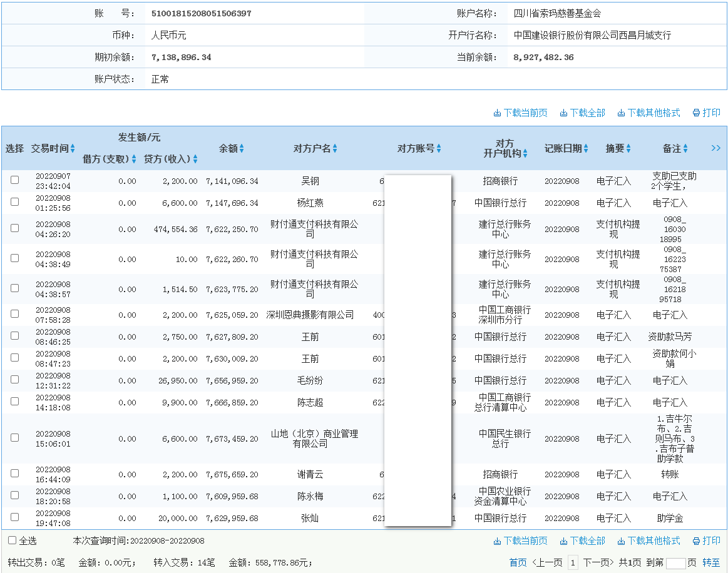Check the 深圳恩典摄影有限公司 row
Screen dimensions: 728x573
15,313
